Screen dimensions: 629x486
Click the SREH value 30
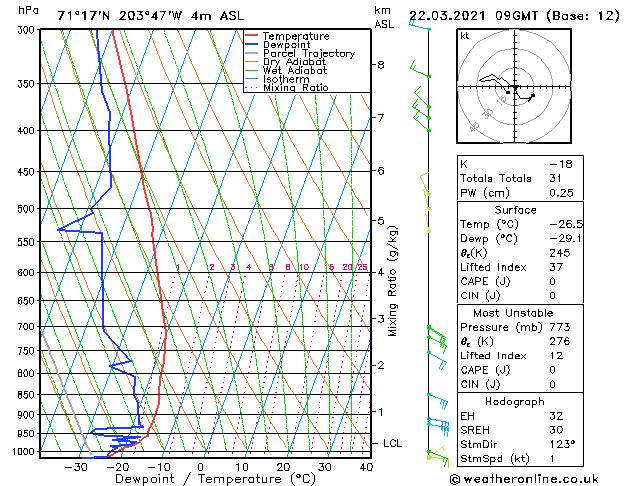[556, 430]
